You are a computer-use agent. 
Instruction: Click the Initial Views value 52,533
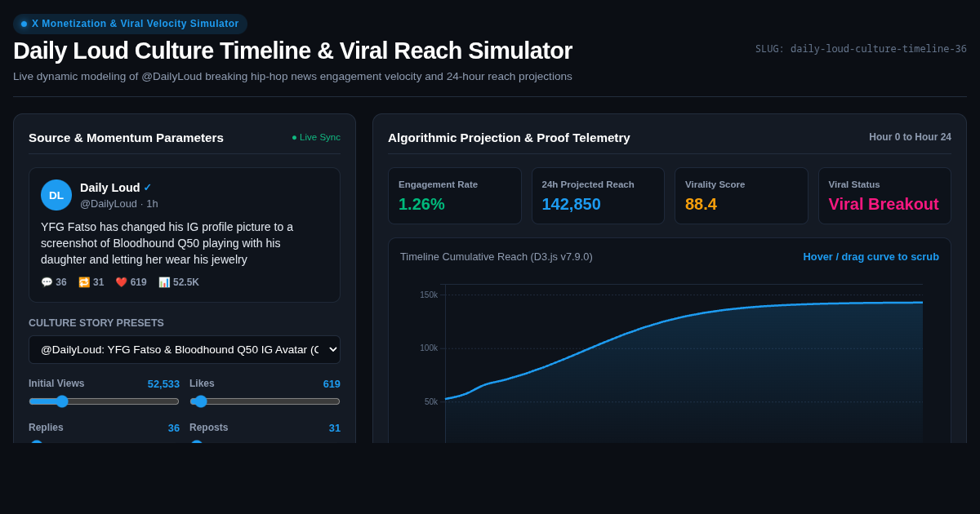tap(163, 383)
